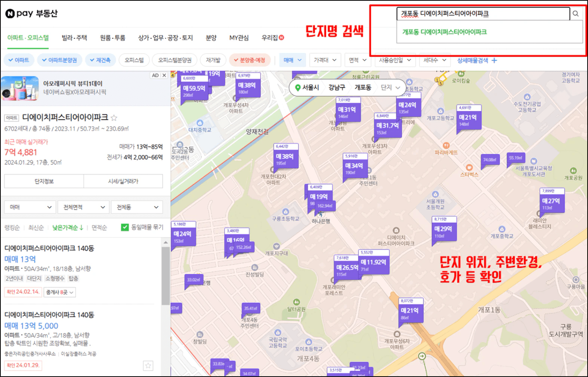The image size is (588, 377).
Task: Click the 구룡초등학교 school icon
Action: pos(286,212)
